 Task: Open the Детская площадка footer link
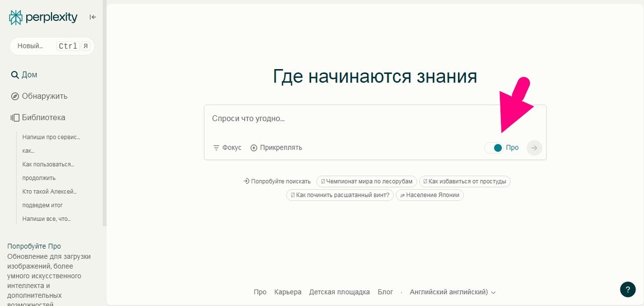tap(339, 292)
